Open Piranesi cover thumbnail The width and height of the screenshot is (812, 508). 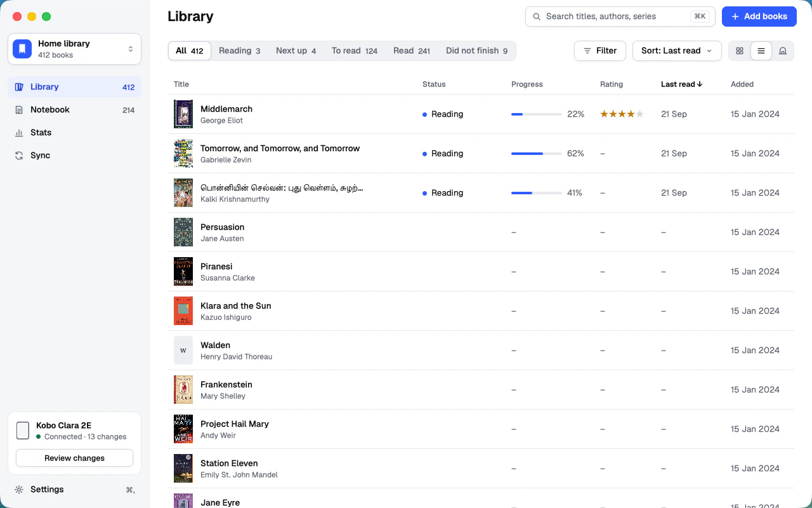coord(183,272)
